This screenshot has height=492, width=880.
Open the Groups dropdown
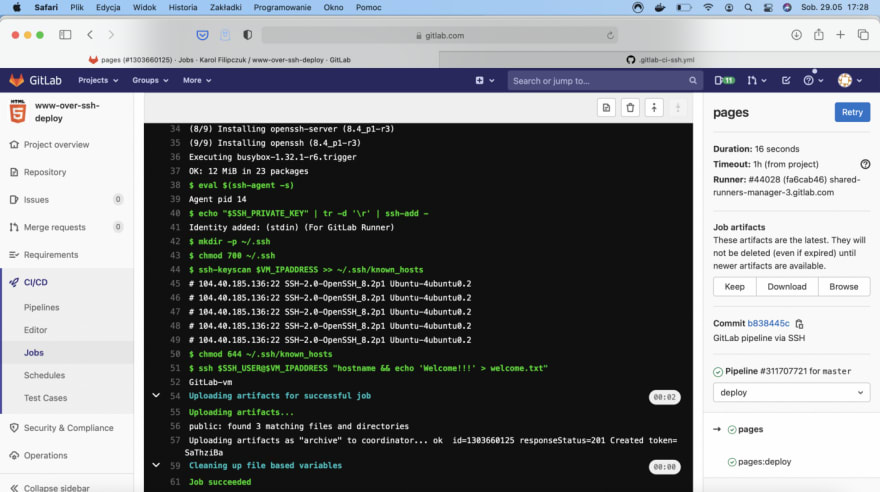[150, 80]
